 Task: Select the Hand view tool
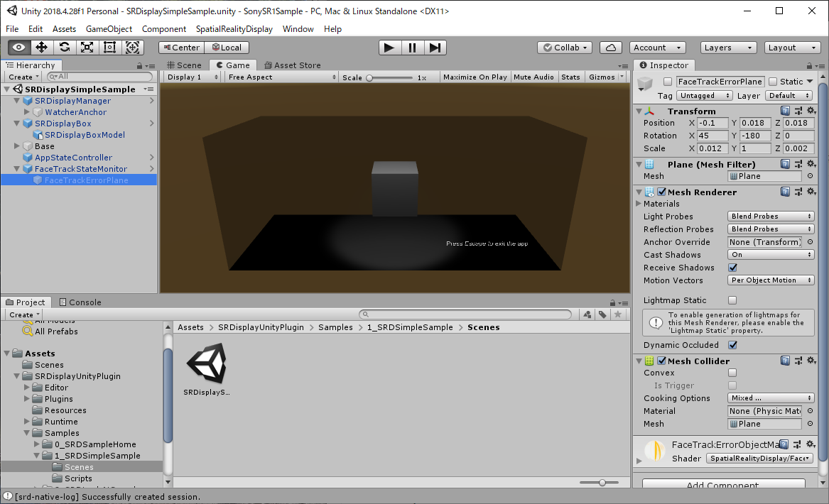(18, 48)
